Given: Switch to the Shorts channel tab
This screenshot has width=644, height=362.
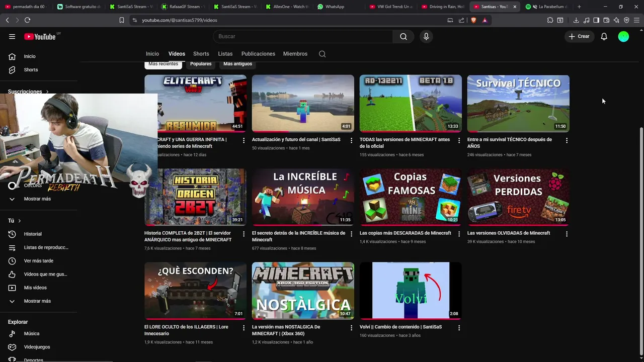Looking at the screenshot, I should [201, 54].
